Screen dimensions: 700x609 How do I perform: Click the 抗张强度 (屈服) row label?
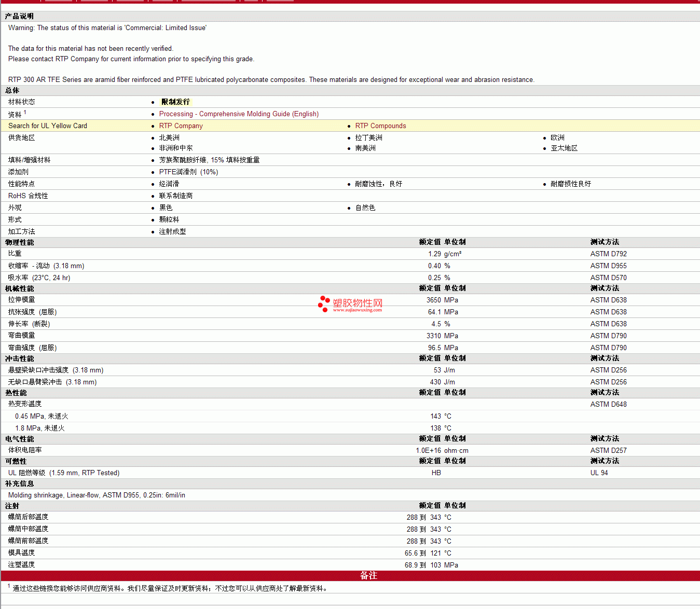[x=32, y=312]
